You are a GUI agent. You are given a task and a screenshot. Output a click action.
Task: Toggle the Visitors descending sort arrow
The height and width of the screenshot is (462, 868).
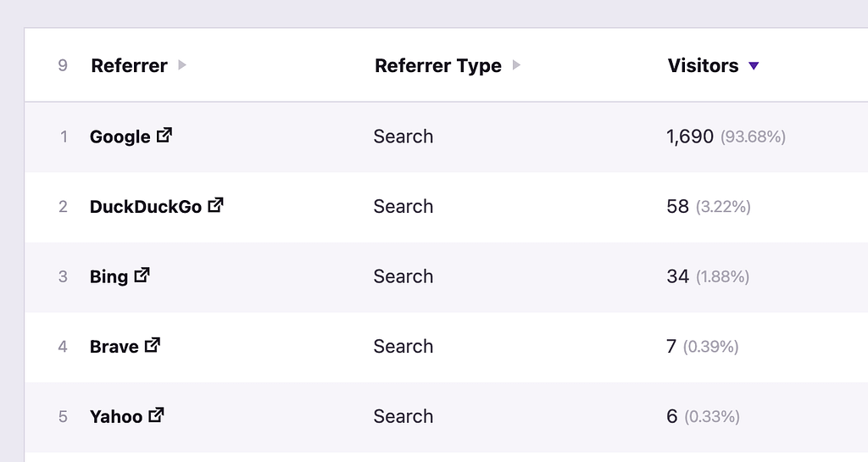coord(754,66)
